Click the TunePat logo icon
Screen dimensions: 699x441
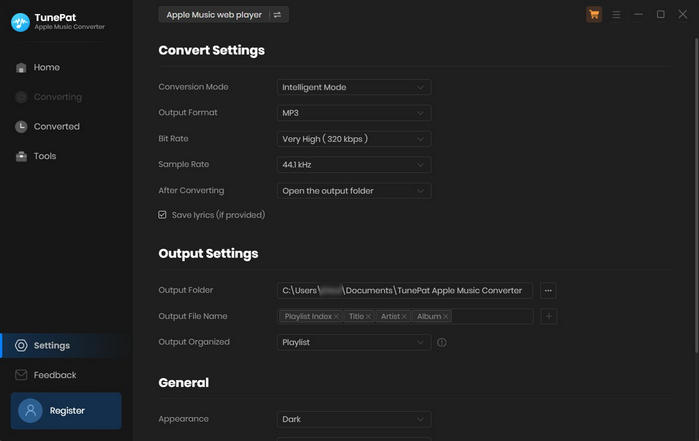20,22
